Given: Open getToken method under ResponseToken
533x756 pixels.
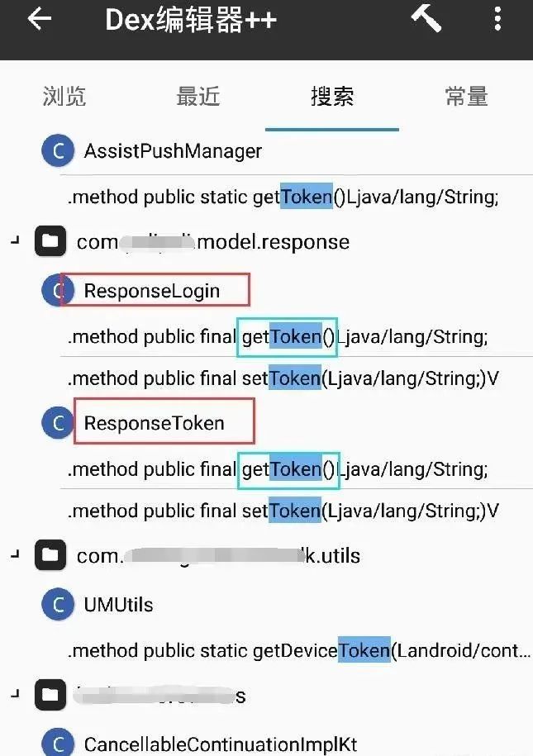Looking at the screenshot, I should click(x=278, y=469).
